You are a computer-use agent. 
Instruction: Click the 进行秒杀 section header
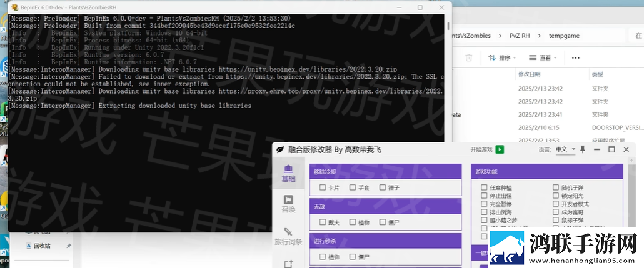(x=385, y=241)
